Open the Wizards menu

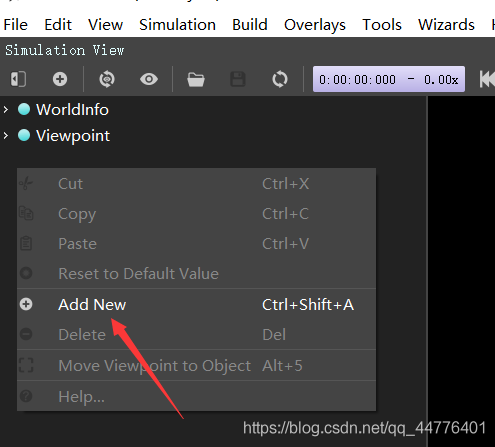point(446,25)
